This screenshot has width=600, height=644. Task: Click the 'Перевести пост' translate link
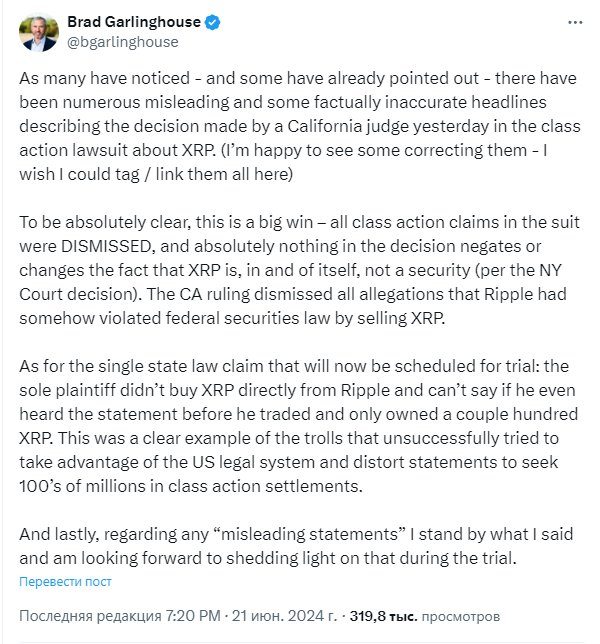click(65, 582)
